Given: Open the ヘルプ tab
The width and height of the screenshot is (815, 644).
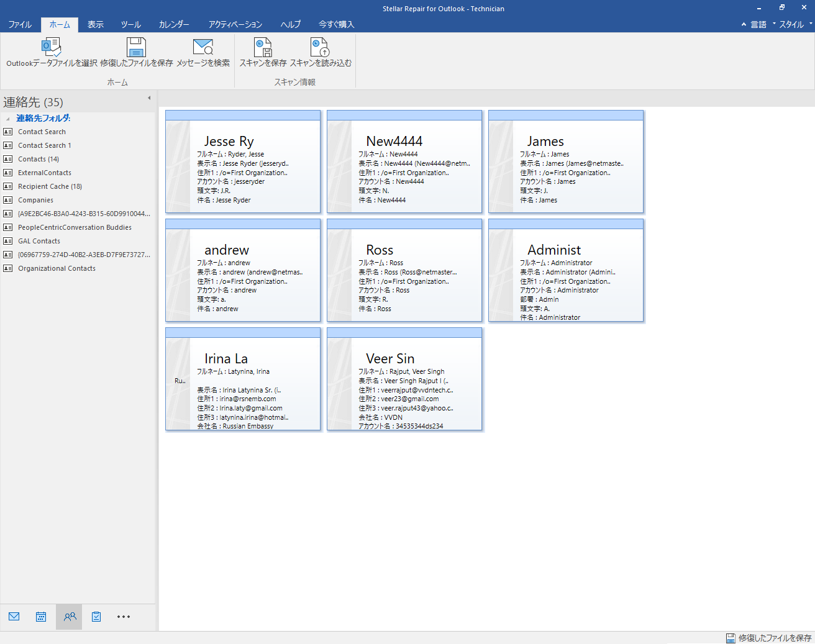Looking at the screenshot, I should [291, 24].
